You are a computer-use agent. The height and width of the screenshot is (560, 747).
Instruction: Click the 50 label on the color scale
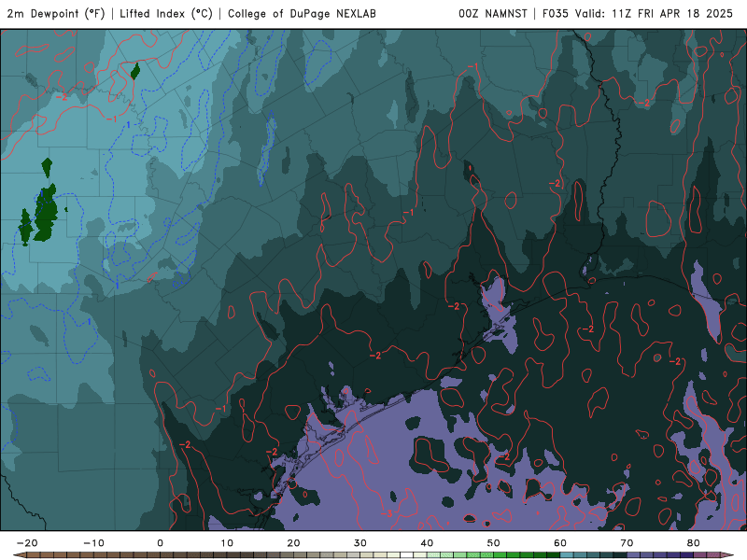pyautogui.click(x=494, y=543)
